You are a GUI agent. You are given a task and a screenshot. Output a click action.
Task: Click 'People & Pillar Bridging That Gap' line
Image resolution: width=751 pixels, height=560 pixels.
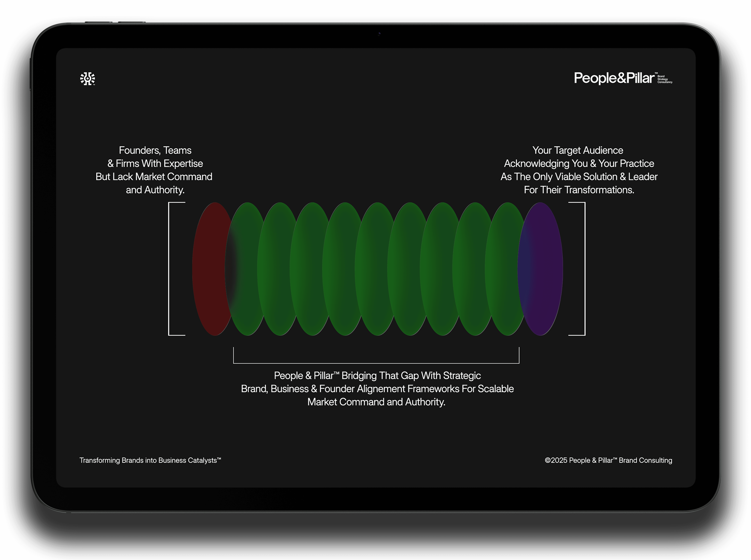pos(377,376)
